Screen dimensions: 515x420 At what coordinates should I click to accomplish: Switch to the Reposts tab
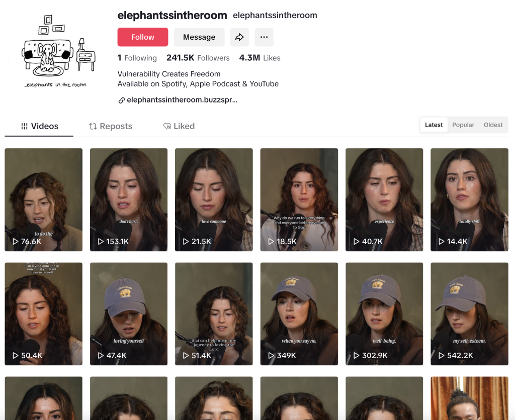pyautogui.click(x=111, y=126)
